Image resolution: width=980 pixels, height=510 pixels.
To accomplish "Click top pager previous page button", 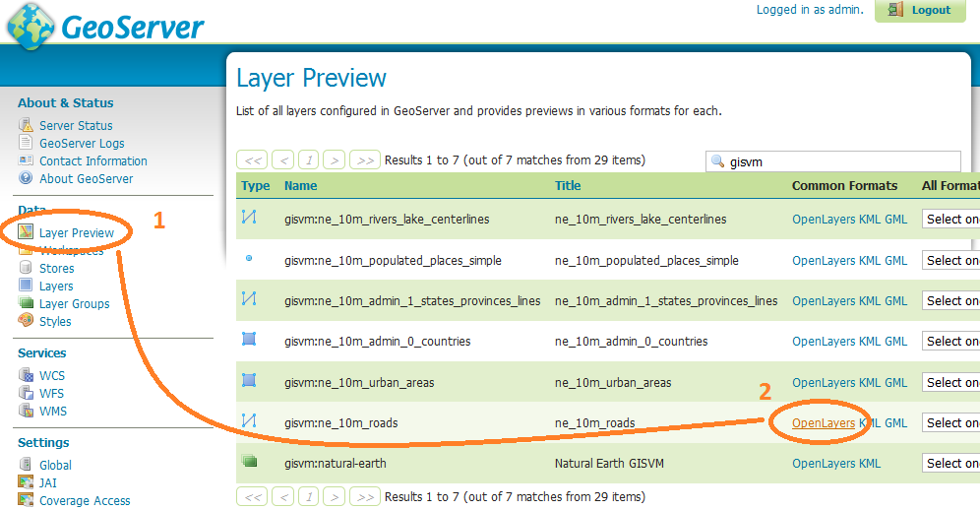I will tap(283, 159).
